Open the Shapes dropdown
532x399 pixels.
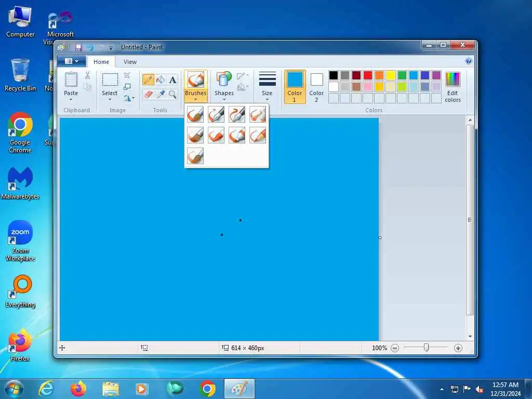click(224, 87)
